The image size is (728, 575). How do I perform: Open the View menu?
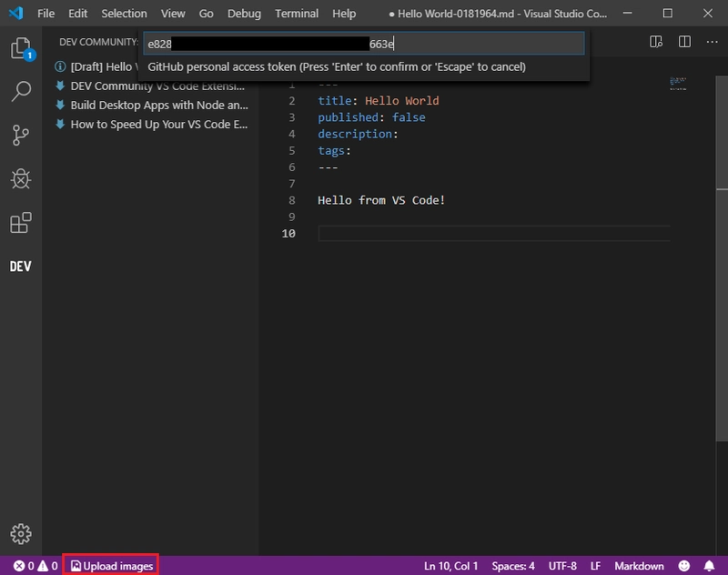173,14
